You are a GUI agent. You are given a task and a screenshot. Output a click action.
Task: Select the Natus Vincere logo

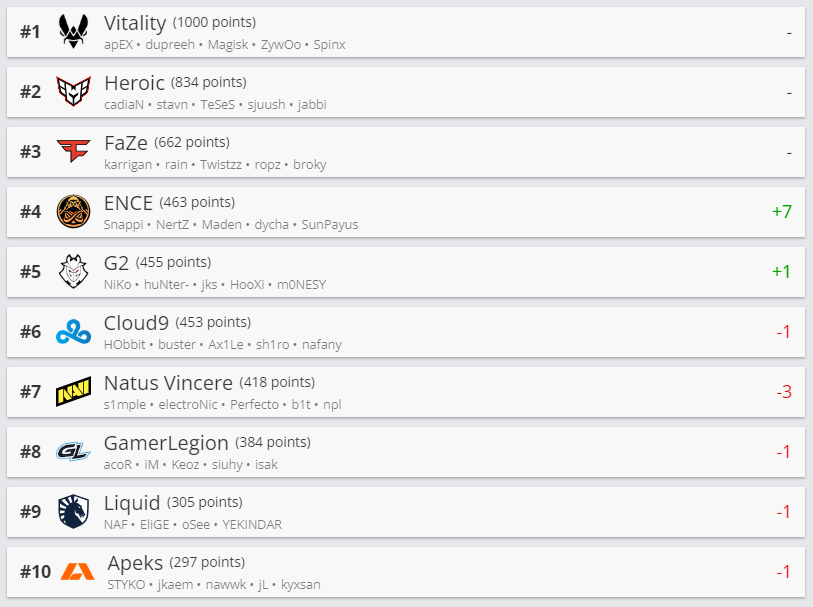pyautogui.click(x=73, y=392)
